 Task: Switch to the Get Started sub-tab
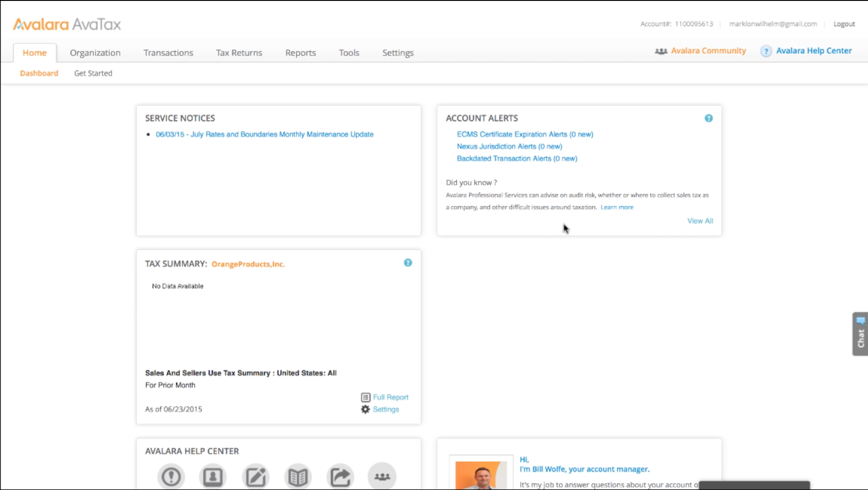point(93,73)
